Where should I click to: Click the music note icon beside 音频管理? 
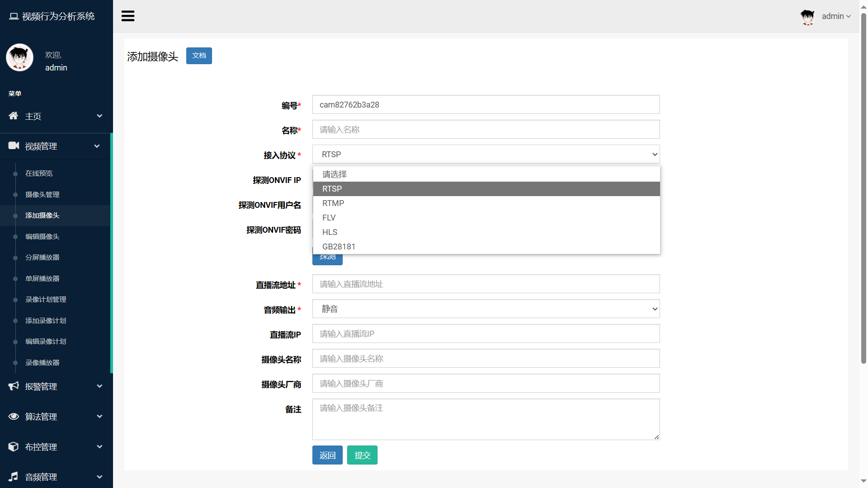point(14,476)
